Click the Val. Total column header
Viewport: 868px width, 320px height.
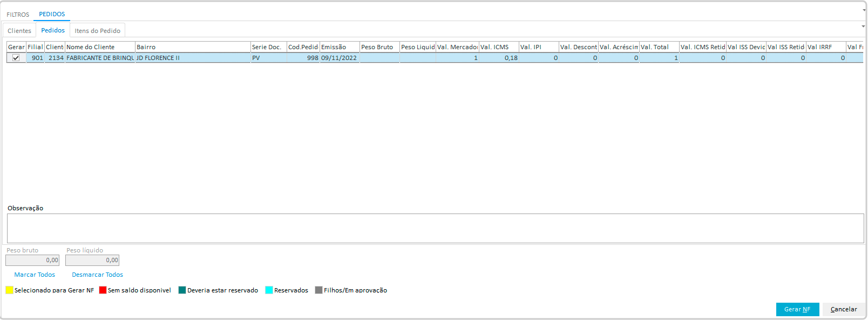(659, 47)
